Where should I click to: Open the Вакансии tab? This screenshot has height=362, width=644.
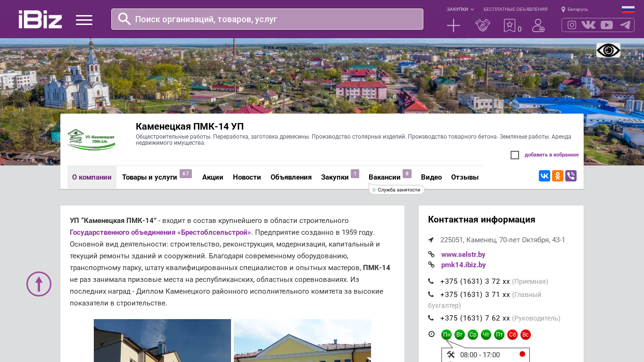pyautogui.click(x=384, y=177)
